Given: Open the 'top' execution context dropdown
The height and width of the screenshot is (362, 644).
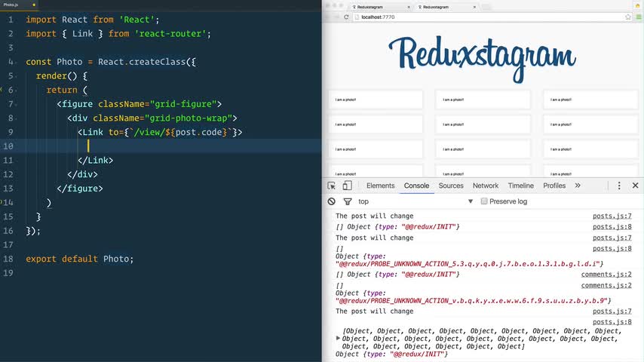Looking at the screenshot, I should pyautogui.click(x=416, y=201).
